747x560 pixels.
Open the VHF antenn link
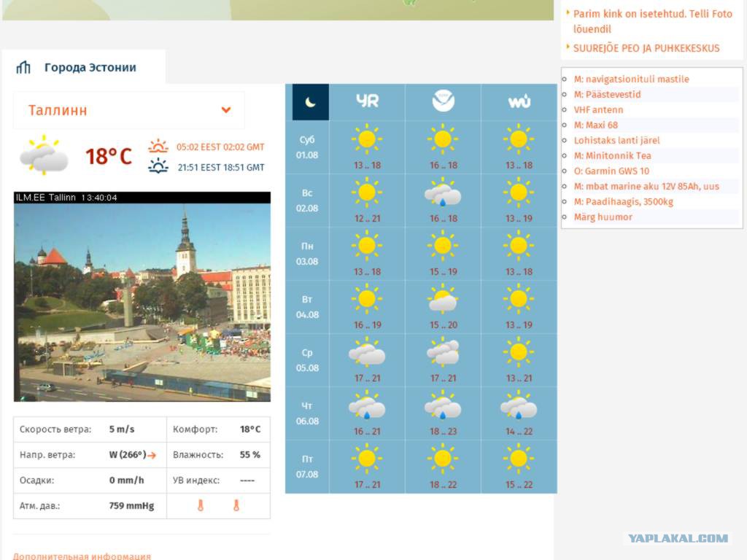coord(598,109)
